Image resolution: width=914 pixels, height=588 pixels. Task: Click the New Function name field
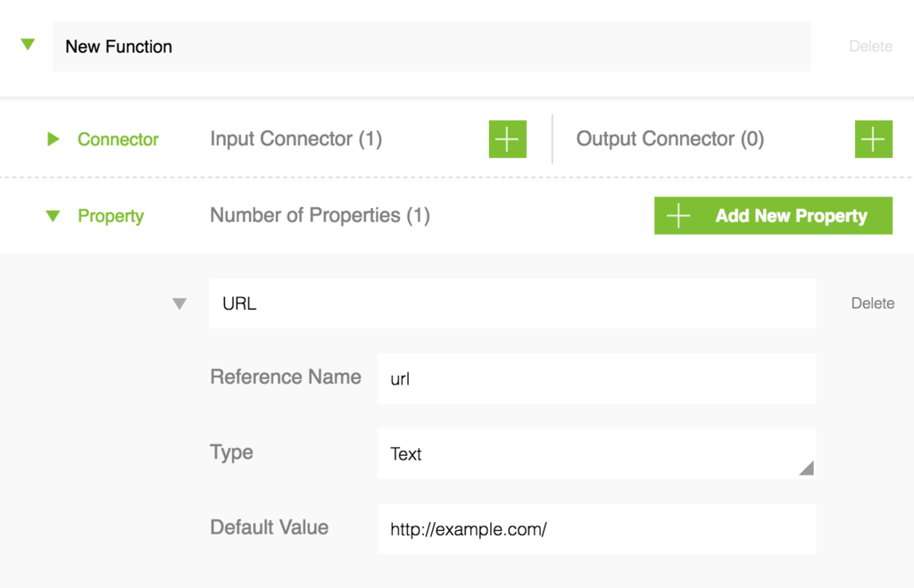click(x=431, y=46)
